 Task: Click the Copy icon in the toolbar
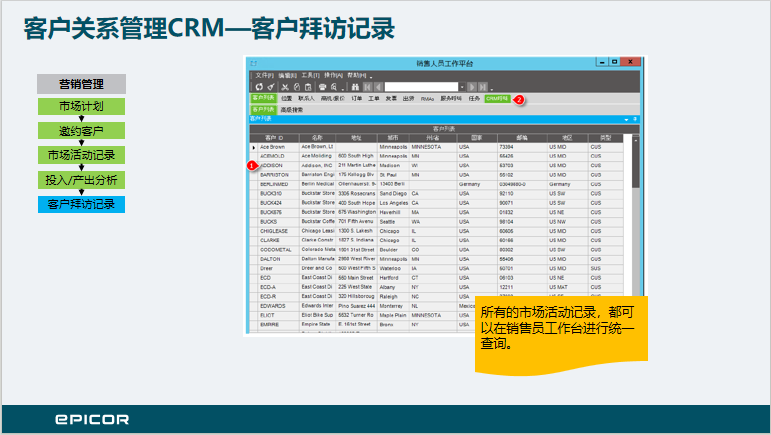pos(297,87)
